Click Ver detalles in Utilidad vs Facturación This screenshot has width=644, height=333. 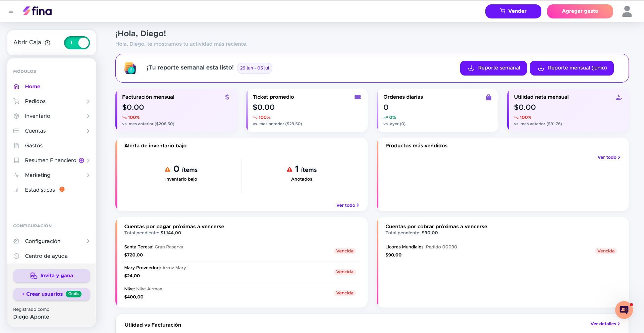click(x=605, y=324)
